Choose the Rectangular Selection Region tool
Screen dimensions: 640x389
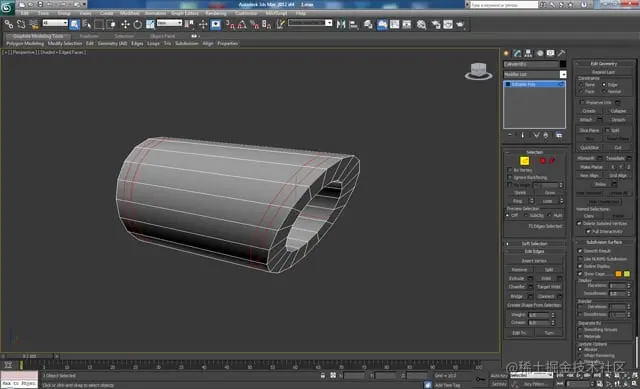(99, 24)
